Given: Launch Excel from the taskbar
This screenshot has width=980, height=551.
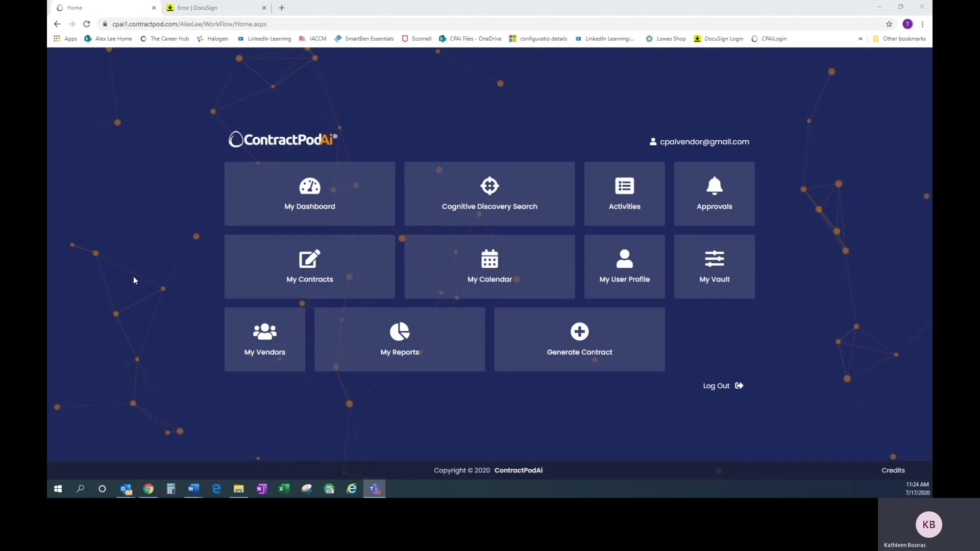Looking at the screenshot, I should [x=284, y=488].
